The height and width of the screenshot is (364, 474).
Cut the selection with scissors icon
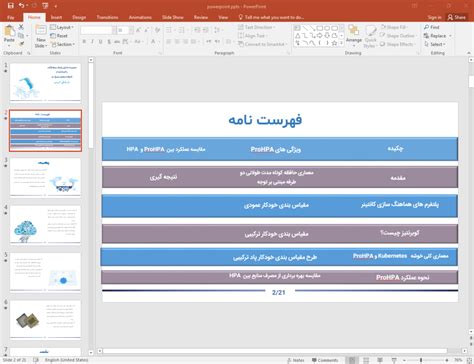click(21, 27)
